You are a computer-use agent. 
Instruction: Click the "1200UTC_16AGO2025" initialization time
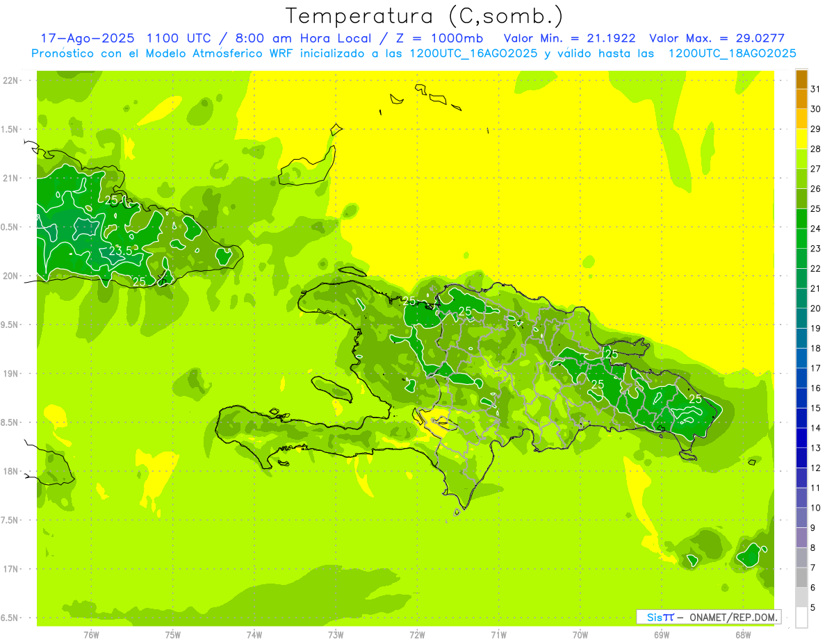coord(475,53)
